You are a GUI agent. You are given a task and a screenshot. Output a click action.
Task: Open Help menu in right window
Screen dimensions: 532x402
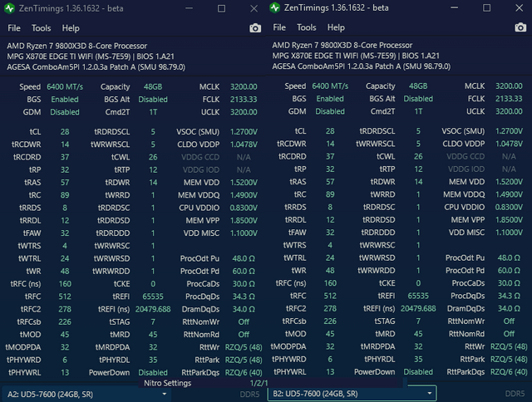click(x=336, y=27)
